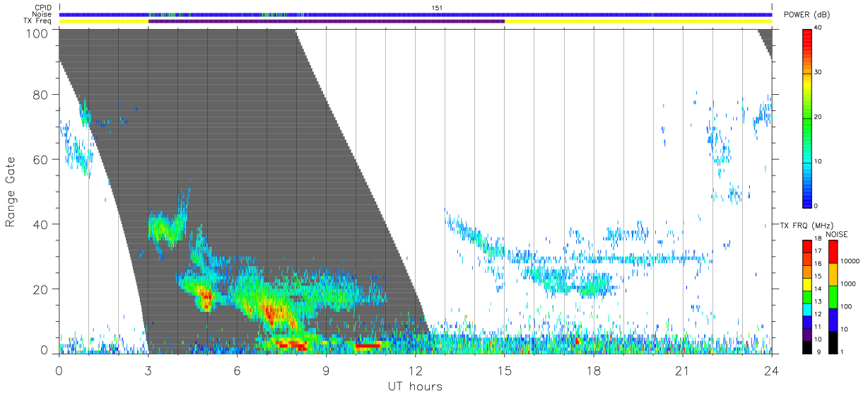Click the UT hours x-axis title
Image resolution: width=868 pixels, height=401 pixels.
(x=416, y=386)
